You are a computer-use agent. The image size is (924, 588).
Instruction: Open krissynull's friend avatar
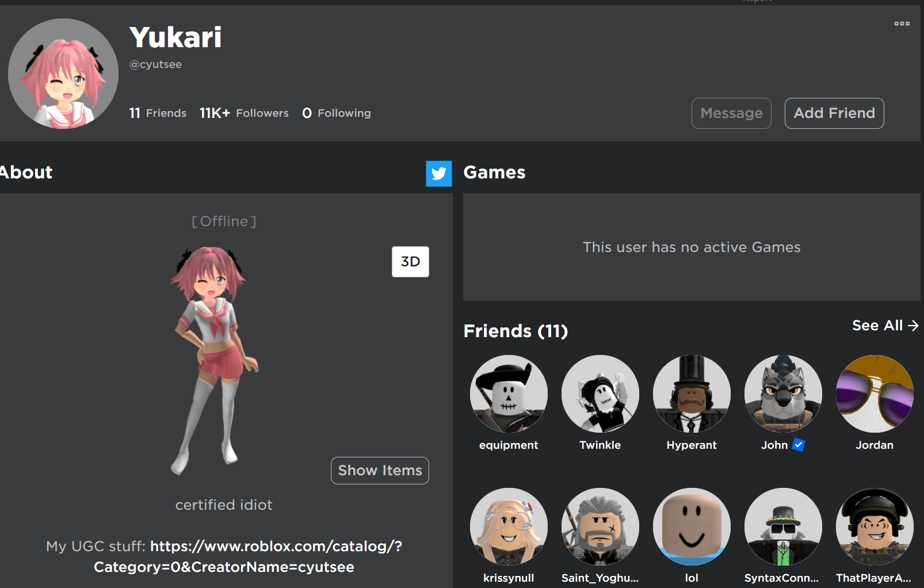[x=509, y=526]
